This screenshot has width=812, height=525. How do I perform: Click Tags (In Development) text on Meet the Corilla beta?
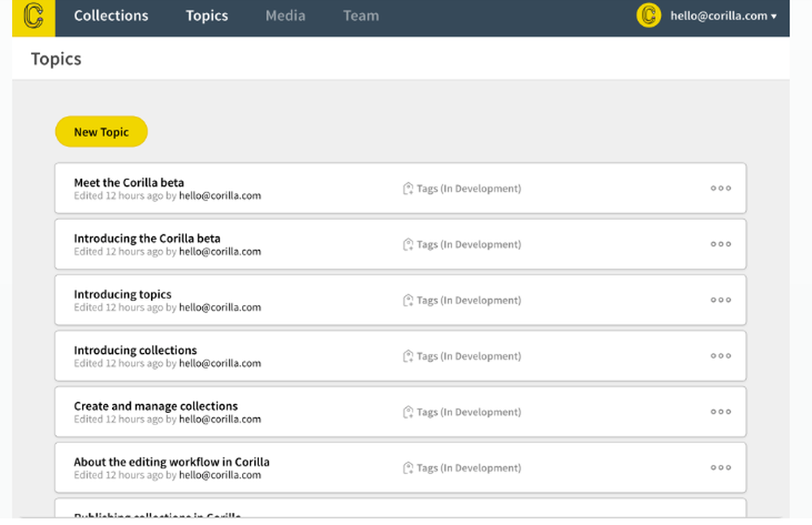tap(469, 188)
